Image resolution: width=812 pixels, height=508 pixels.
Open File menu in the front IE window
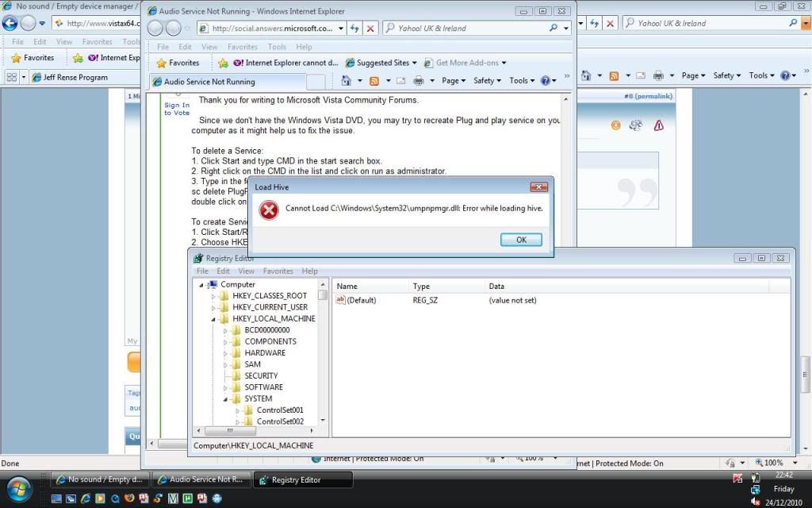[163, 47]
